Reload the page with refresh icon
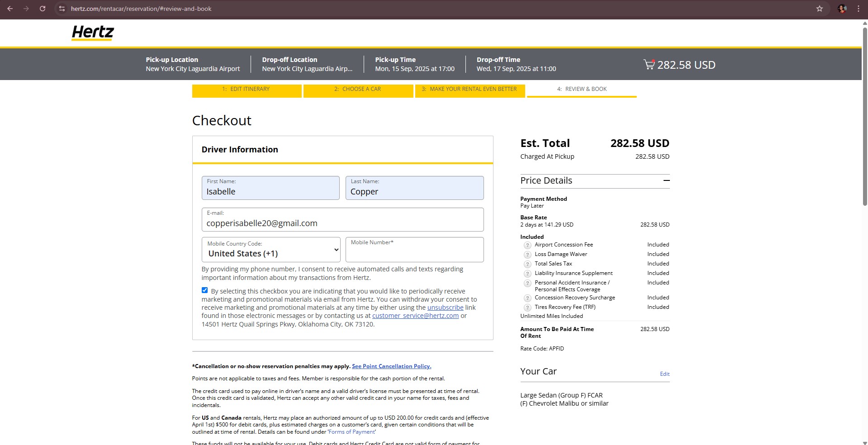Image resolution: width=868 pixels, height=445 pixels. point(43,9)
